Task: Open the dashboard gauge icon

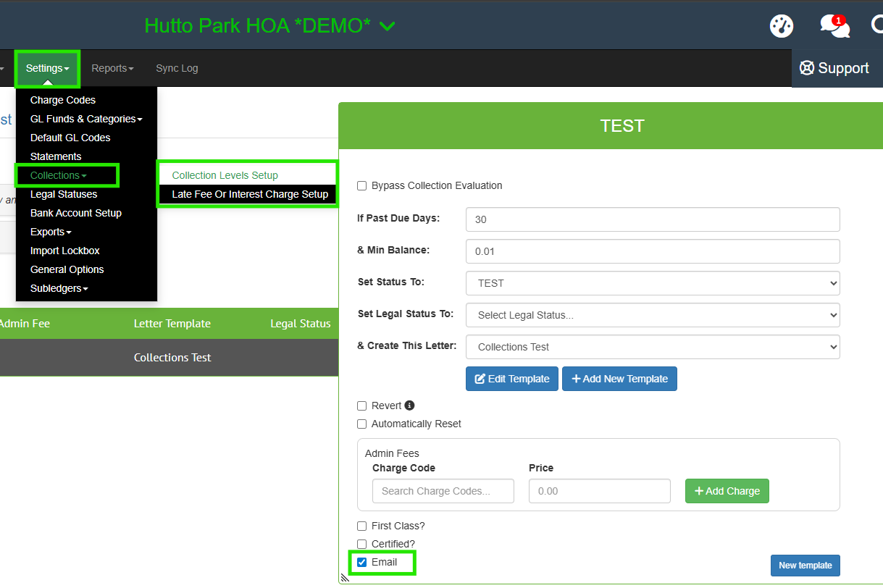Action: click(x=781, y=26)
